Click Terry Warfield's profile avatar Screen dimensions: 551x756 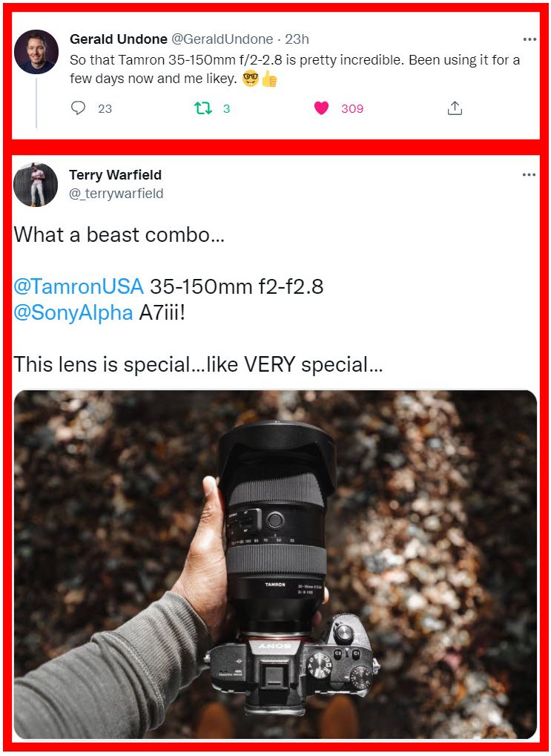point(36,185)
